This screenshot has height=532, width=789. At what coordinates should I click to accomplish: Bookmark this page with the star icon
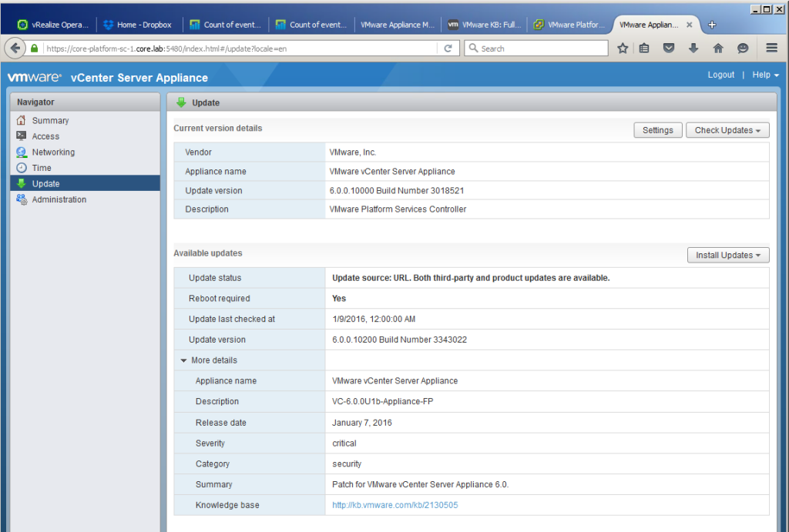(623, 49)
